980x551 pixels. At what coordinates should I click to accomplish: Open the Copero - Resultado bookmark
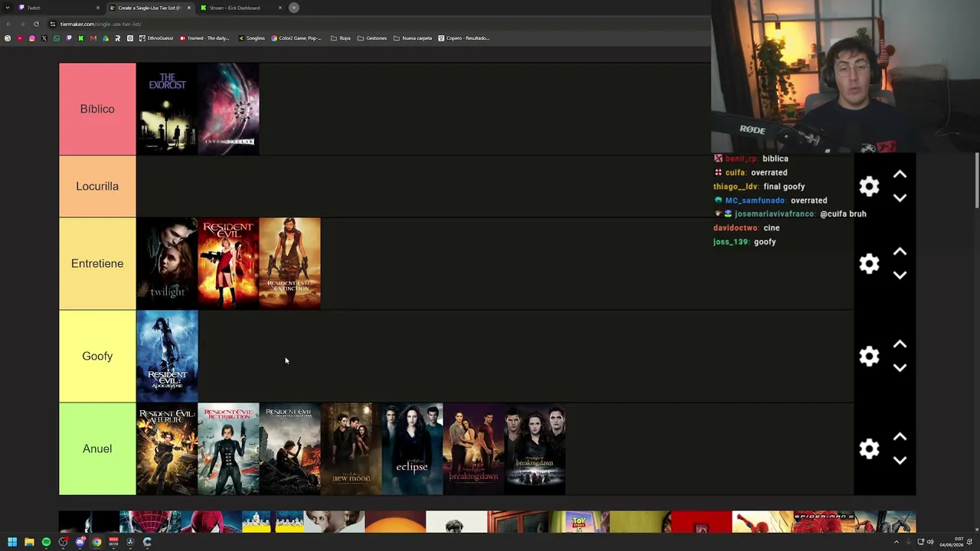(464, 38)
